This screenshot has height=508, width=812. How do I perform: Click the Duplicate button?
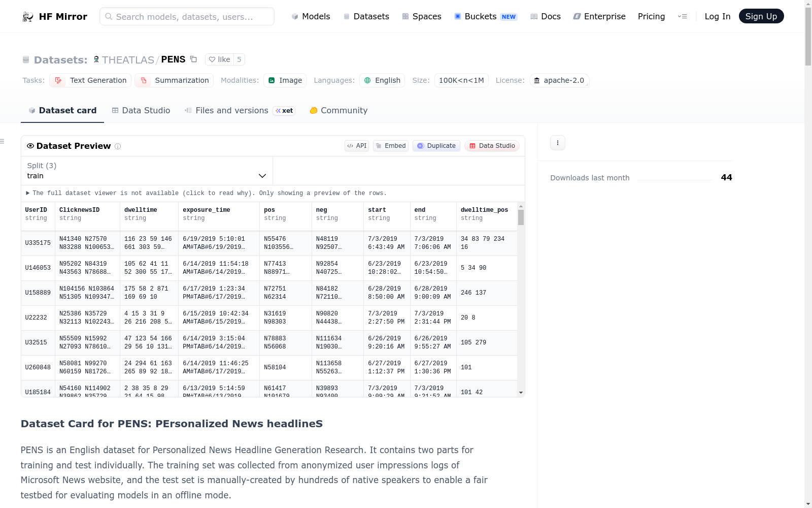coord(436,146)
